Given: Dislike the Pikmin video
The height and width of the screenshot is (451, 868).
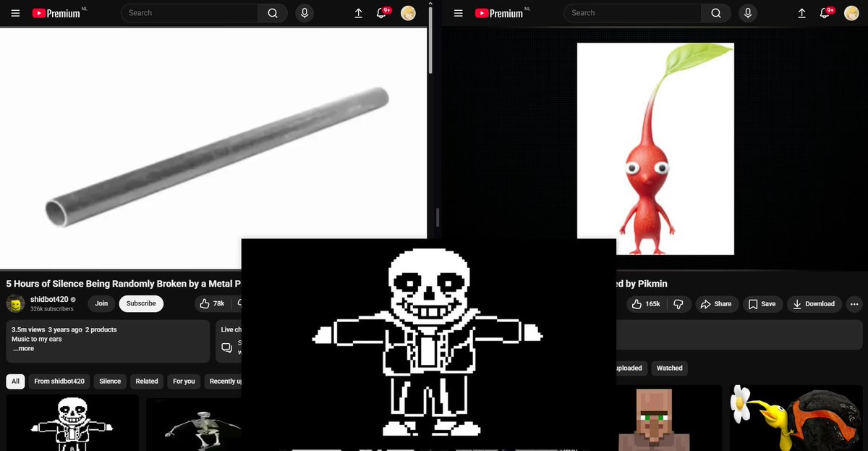Looking at the screenshot, I should pyautogui.click(x=678, y=304).
